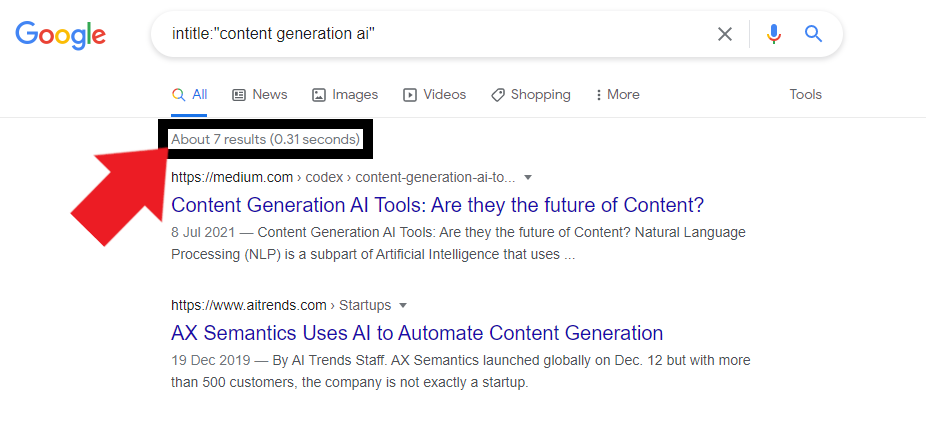Open the More search categories menu

618,95
